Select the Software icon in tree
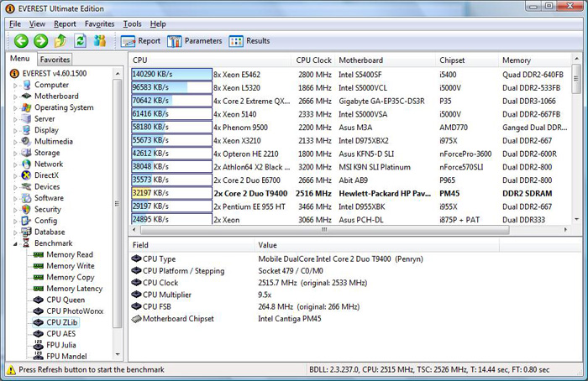 [x=26, y=198]
